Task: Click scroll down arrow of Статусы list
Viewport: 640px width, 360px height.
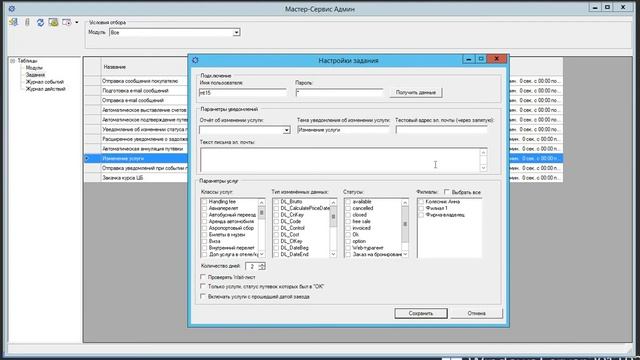Action: click(x=405, y=254)
